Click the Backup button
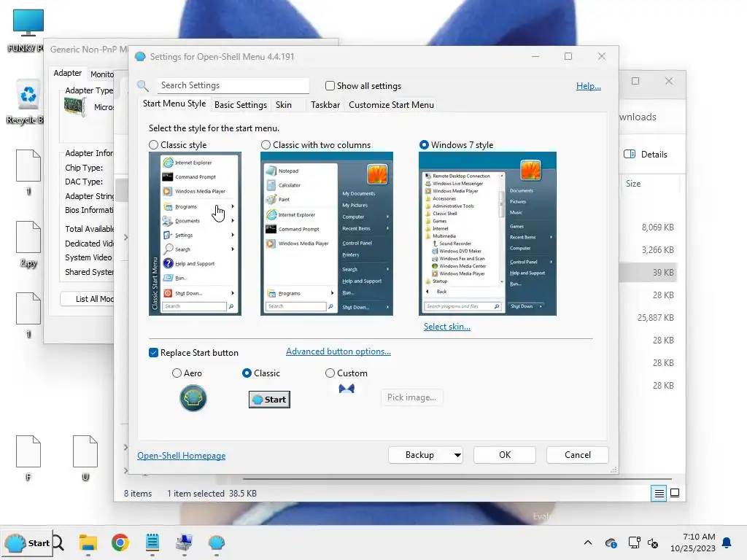The width and height of the screenshot is (747, 560). coord(419,455)
